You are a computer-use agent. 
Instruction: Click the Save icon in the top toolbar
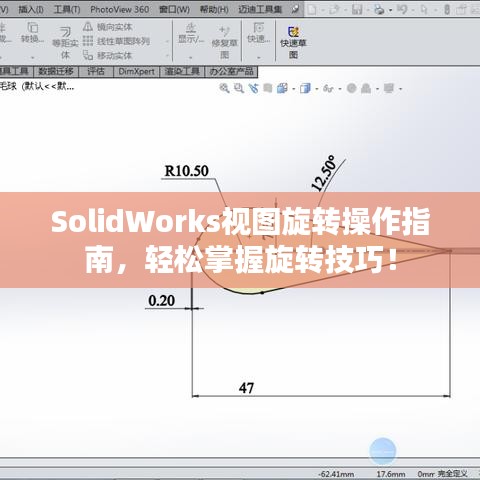tap(357, 9)
